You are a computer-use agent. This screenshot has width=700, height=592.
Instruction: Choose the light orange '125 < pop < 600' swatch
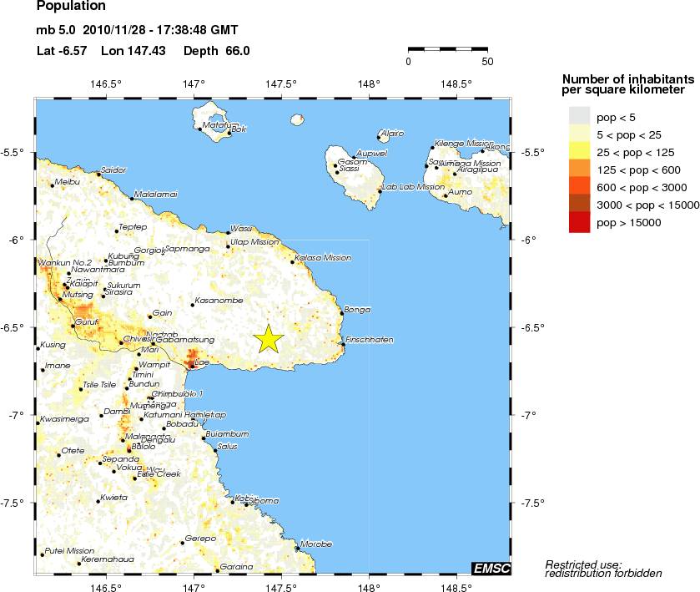[579, 168]
